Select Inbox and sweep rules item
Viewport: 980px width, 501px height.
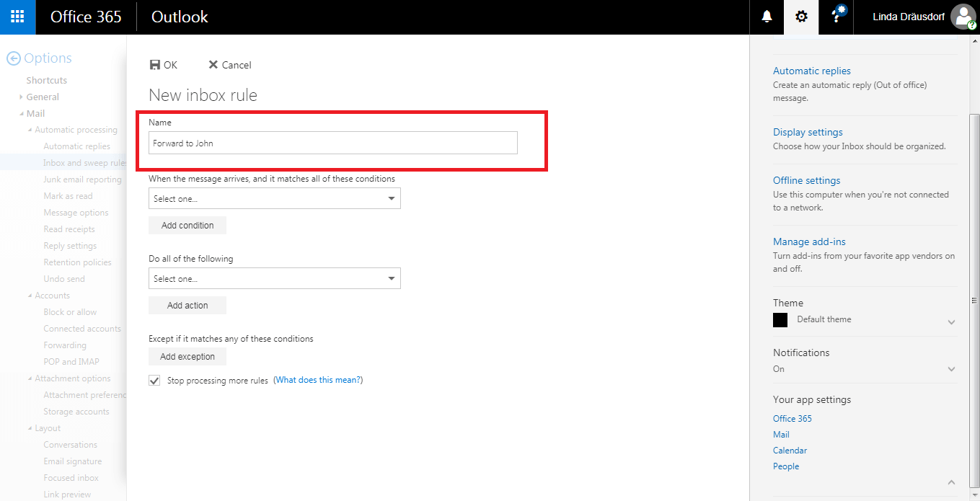84,163
